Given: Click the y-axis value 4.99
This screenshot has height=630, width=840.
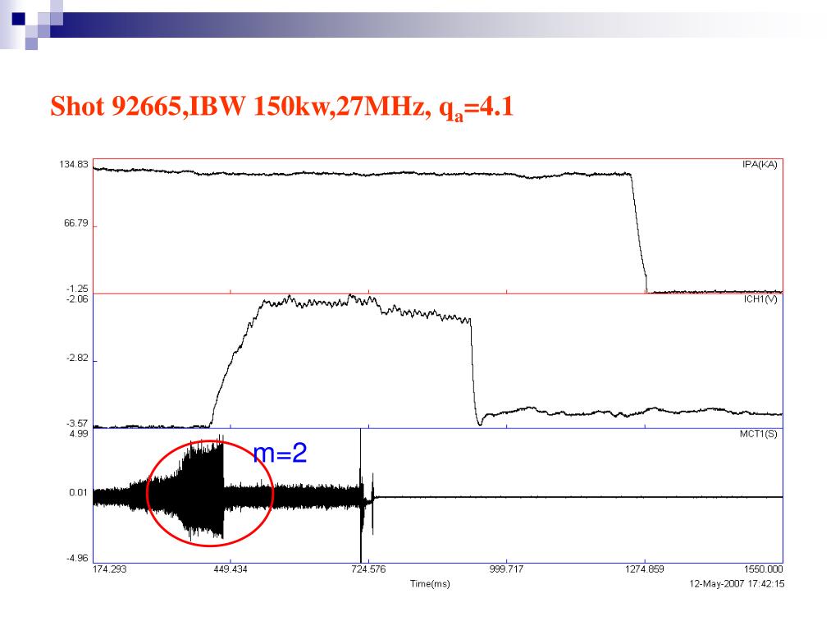Looking at the screenshot, I should pyautogui.click(x=79, y=433).
